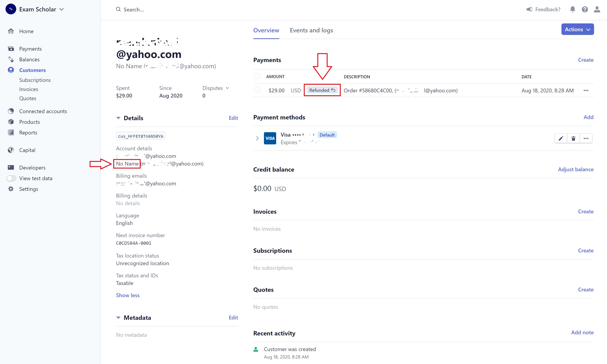Screen dimensions: 607x364
Task: Click the Default badge on Visa
Action: (x=327, y=135)
